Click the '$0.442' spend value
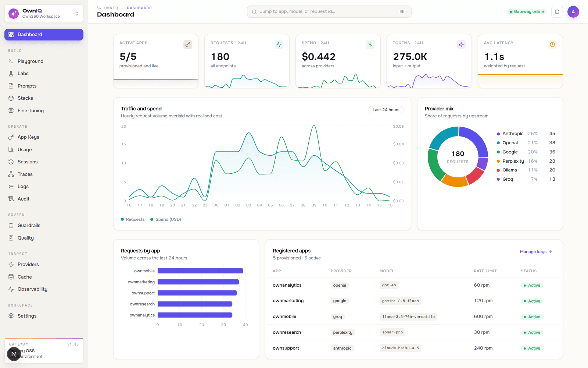This screenshot has width=588, height=368. click(318, 57)
